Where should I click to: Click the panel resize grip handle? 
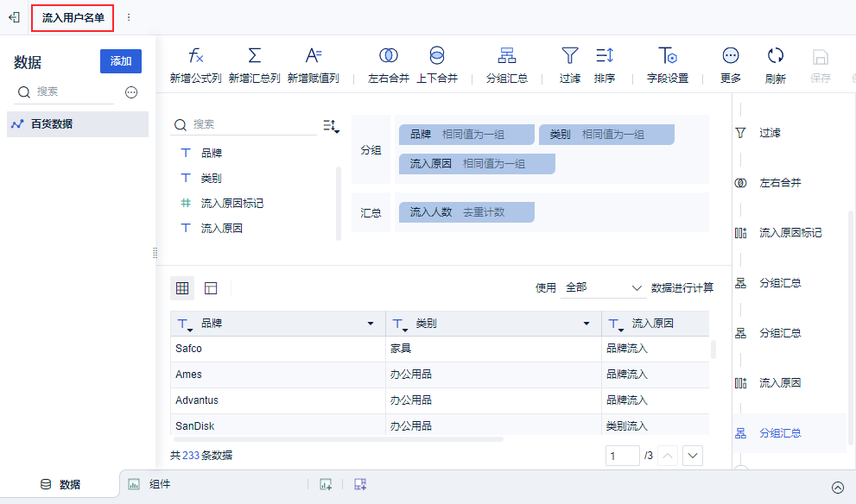click(155, 253)
